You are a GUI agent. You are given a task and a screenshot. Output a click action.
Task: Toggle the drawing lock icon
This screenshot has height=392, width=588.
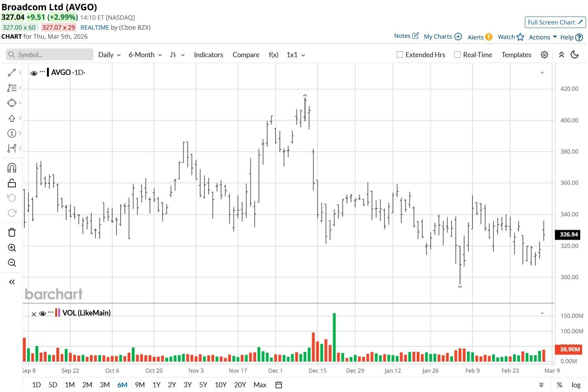[x=12, y=183]
